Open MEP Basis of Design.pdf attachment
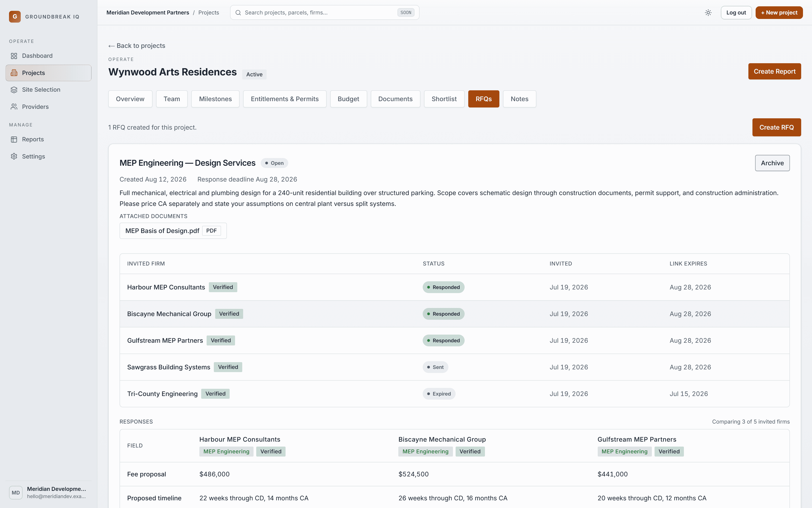The image size is (812, 508). [173, 231]
